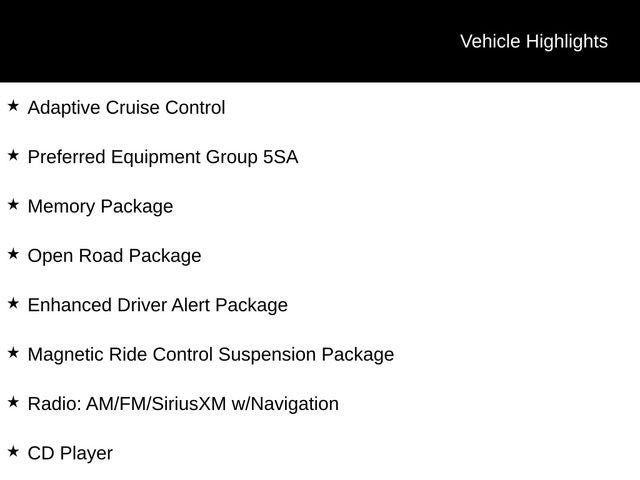Open the Open Road Package item

114,255
